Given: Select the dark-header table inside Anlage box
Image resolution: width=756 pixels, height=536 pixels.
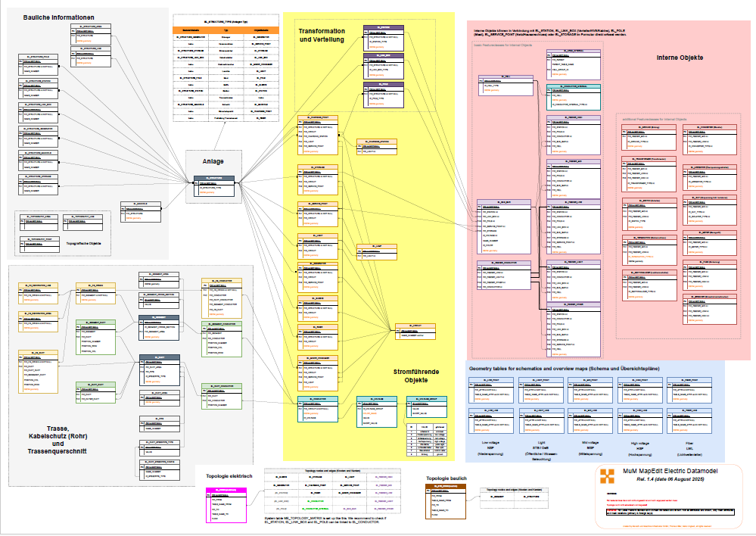Looking at the screenshot, I should pyautogui.click(x=214, y=186).
